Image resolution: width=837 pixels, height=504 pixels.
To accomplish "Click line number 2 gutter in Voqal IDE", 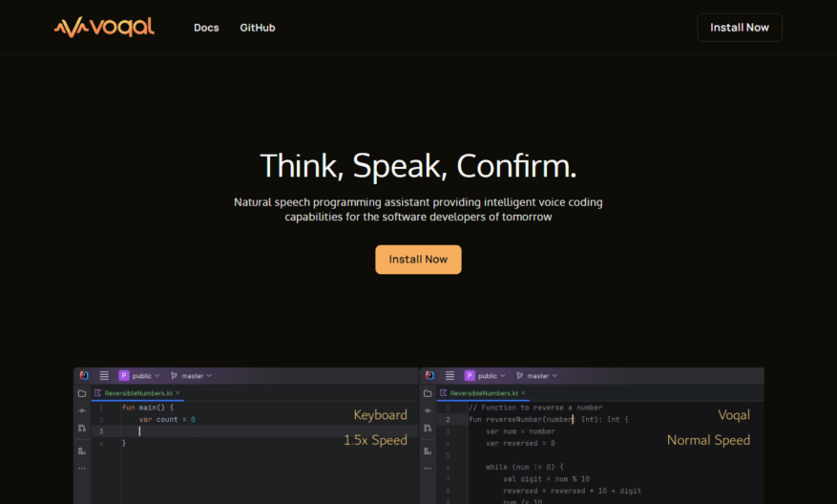I will 448,420.
